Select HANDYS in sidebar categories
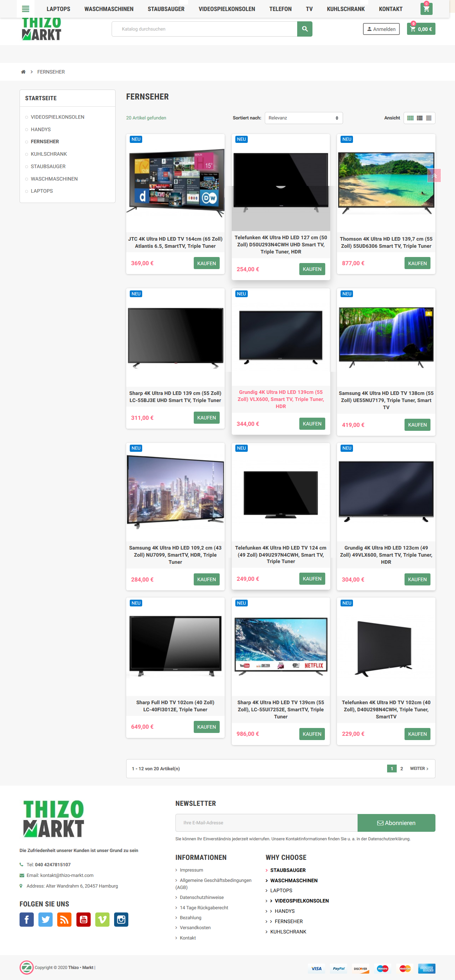 click(x=41, y=129)
